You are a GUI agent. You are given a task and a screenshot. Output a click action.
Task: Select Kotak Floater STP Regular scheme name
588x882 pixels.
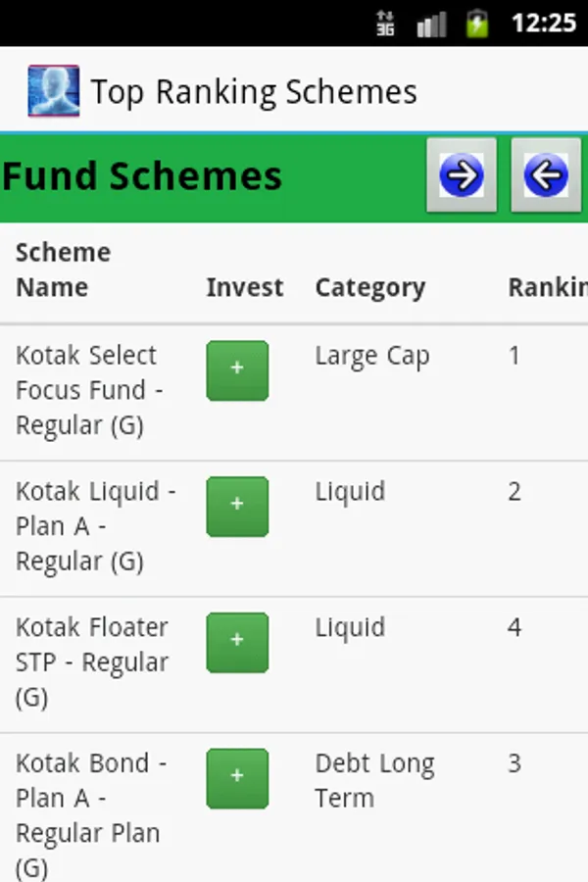pyautogui.click(x=91, y=661)
